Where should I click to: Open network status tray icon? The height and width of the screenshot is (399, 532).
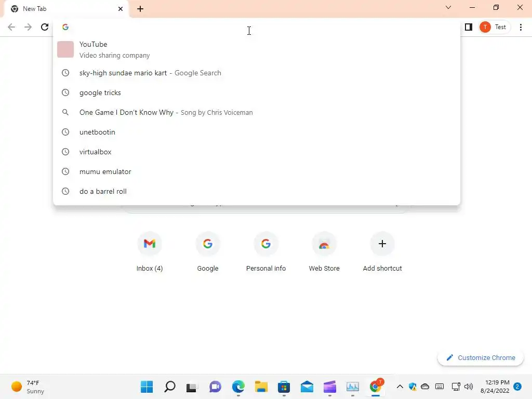click(x=456, y=387)
